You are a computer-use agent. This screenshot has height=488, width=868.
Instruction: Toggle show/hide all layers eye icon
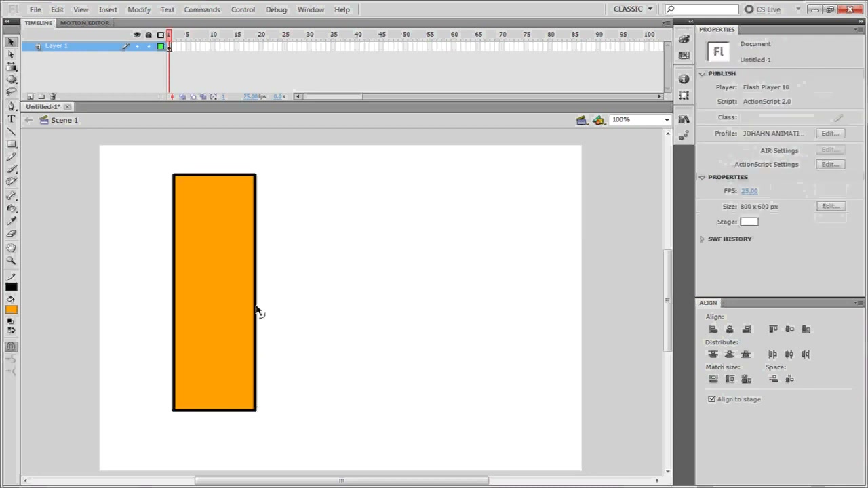[137, 35]
